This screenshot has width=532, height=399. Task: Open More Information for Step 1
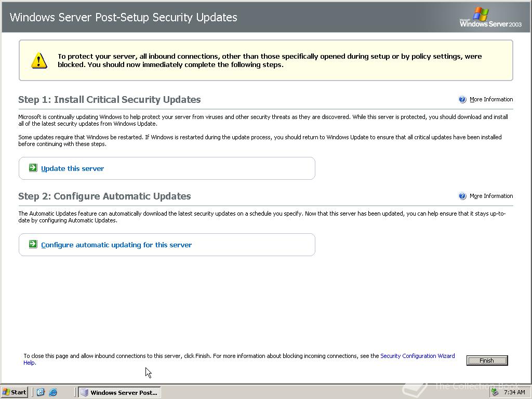tap(491, 99)
